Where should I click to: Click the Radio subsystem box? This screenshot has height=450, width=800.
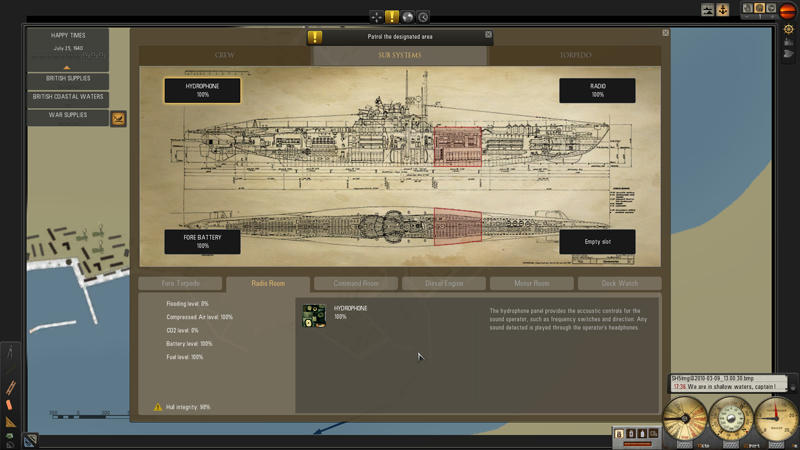pyautogui.click(x=597, y=90)
